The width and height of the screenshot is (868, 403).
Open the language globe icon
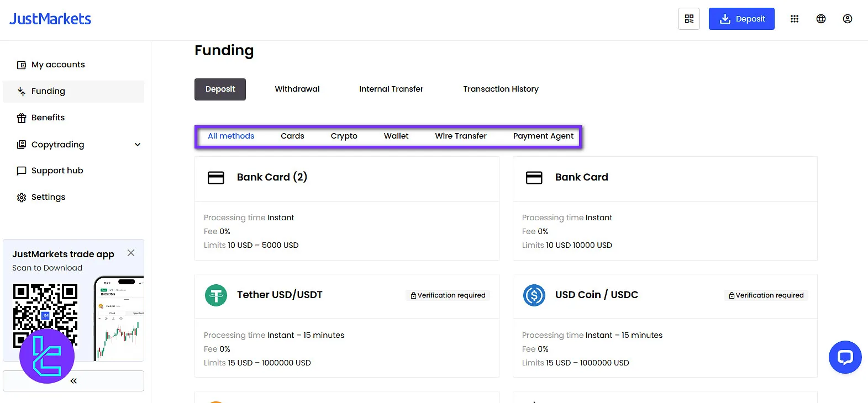pos(820,19)
